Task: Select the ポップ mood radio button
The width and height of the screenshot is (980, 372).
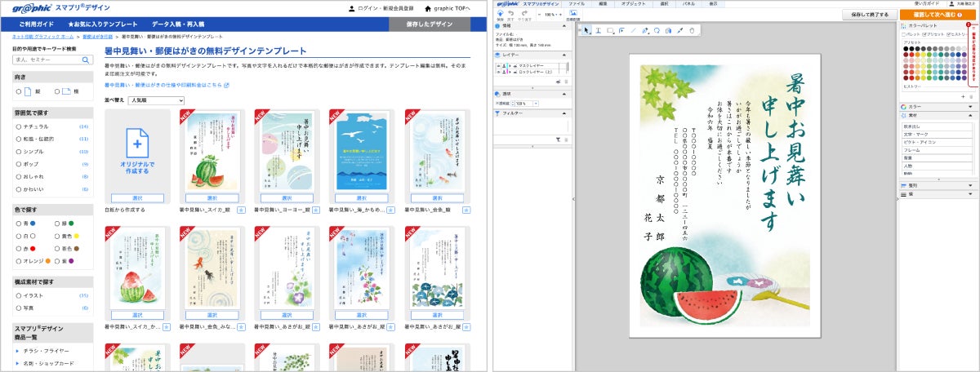Action: click(17, 163)
